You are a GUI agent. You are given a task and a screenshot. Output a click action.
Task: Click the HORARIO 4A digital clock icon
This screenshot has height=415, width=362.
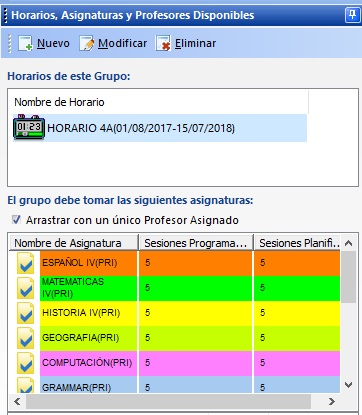tap(29, 127)
